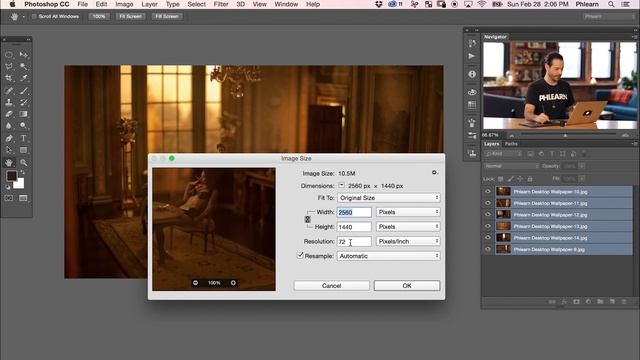Select the Gradient tool
The image size is (640, 360).
tap(23, 114)
